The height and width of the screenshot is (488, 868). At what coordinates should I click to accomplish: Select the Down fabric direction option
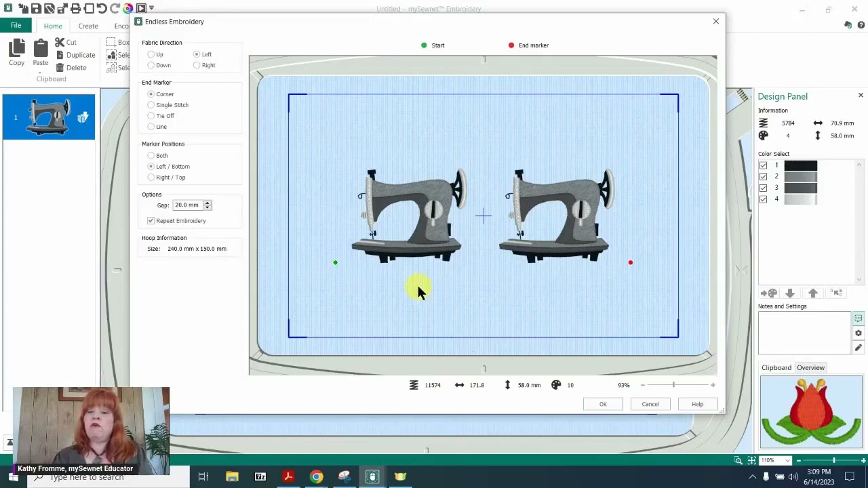(x=151, y=65)
